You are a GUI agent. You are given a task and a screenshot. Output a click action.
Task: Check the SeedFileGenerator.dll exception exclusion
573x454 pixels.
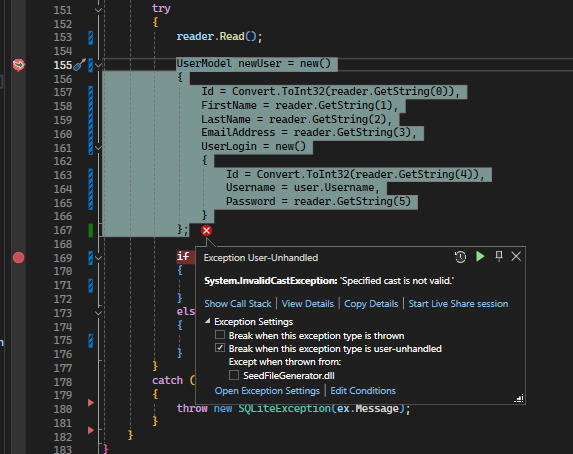coord(234,375)
